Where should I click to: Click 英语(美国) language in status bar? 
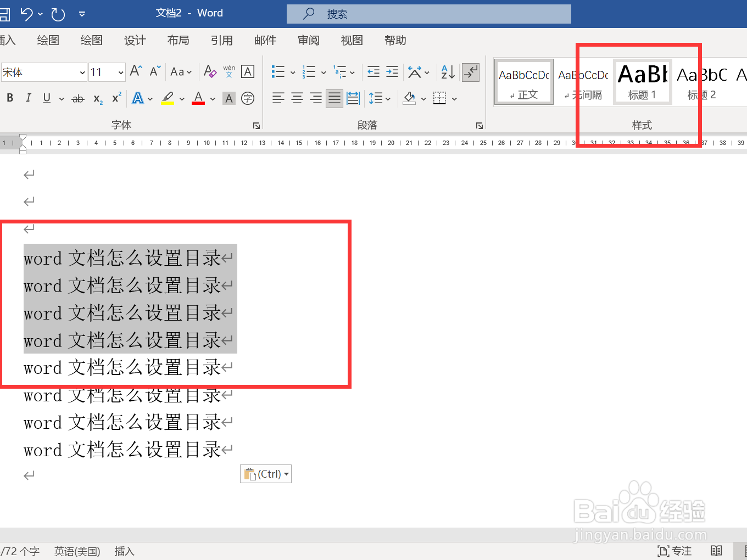tap(77, 551)
